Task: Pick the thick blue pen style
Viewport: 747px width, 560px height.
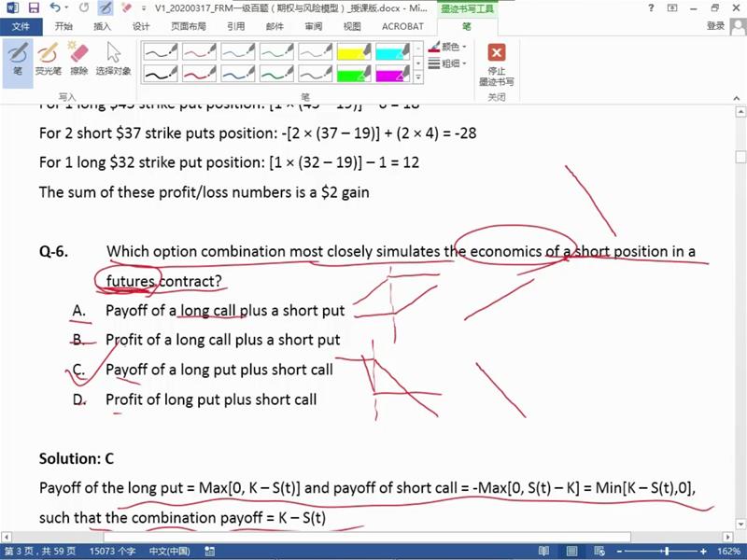Action: coord(238,74)
